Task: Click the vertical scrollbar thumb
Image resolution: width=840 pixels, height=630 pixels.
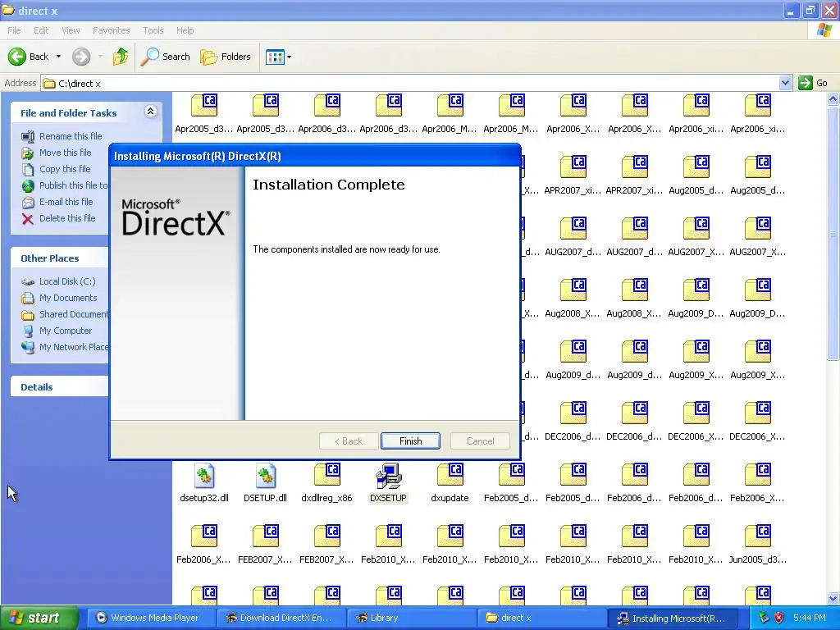Action: coord(833,234)
